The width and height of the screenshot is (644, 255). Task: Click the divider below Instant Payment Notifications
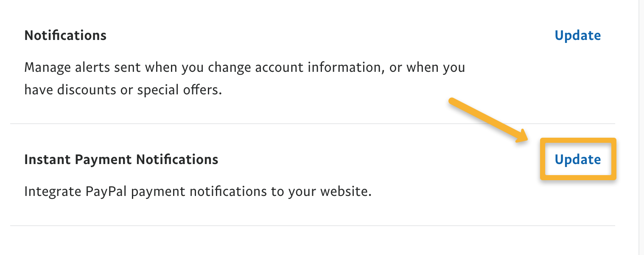click(312, 226)
